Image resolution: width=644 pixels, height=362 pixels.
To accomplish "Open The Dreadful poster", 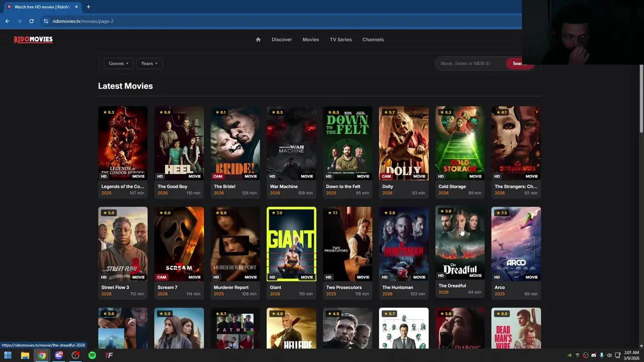I will coord(460,242).
